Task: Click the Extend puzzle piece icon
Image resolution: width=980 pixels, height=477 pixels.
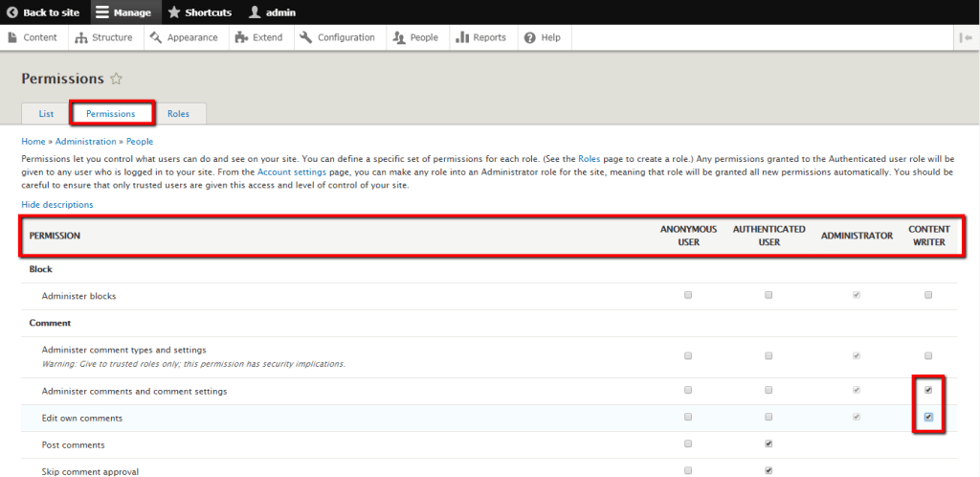Action: click(241, 37)
